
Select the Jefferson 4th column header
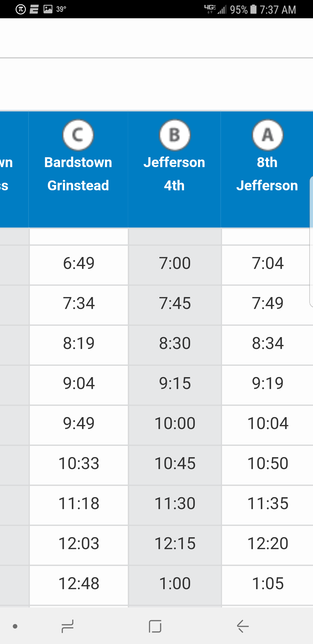coord(174,174)
